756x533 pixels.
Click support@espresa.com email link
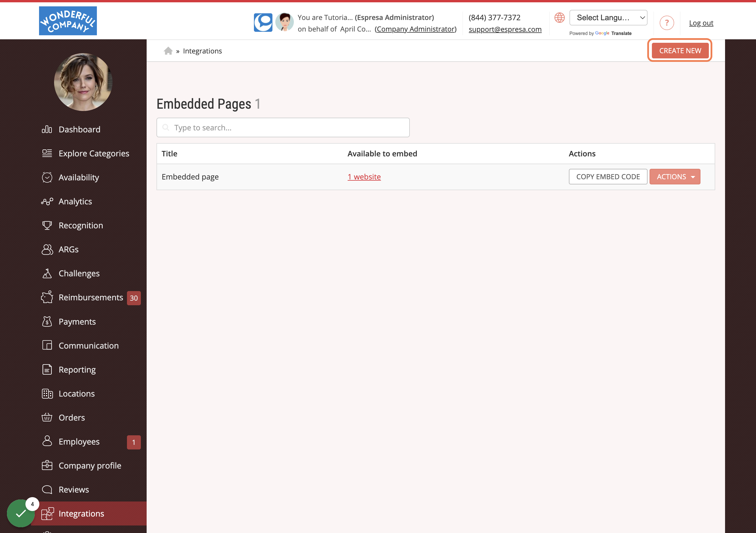tap(505, 29)
